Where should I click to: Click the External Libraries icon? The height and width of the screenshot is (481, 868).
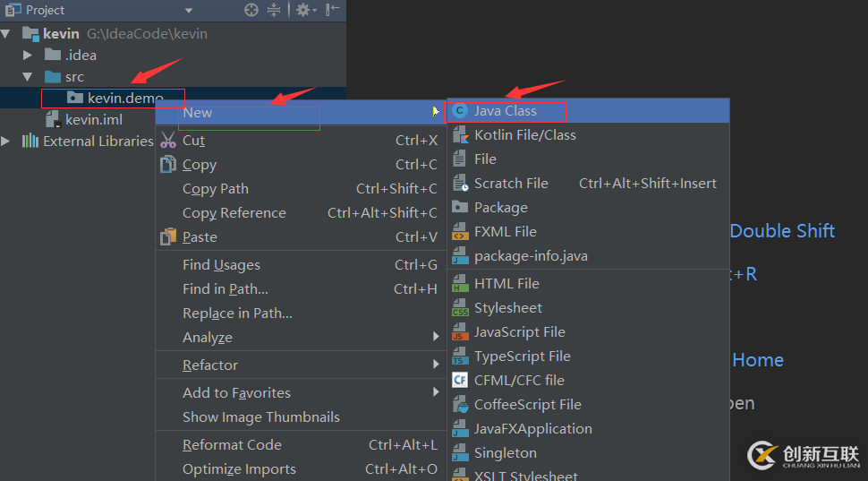tap(30, 142)
